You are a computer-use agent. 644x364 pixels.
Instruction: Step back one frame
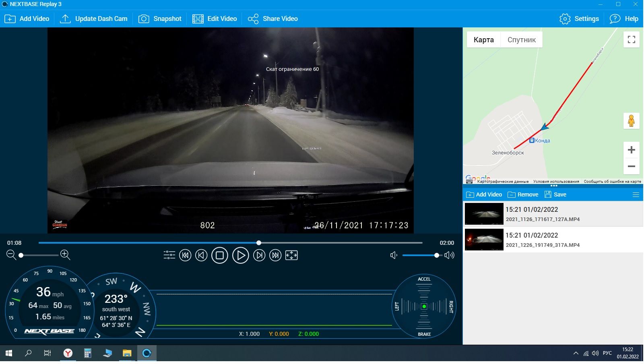click(x=201, y=255)
